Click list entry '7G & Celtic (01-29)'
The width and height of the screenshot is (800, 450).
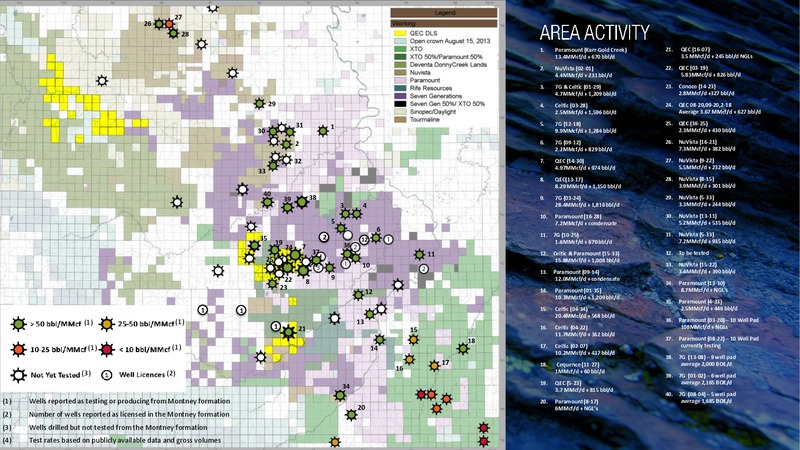[x=578, y=87]
